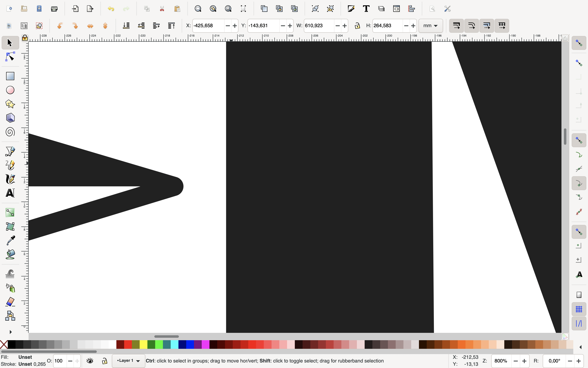Open the Save document icon
Screen dimensions: 588x368
point(39,9)
